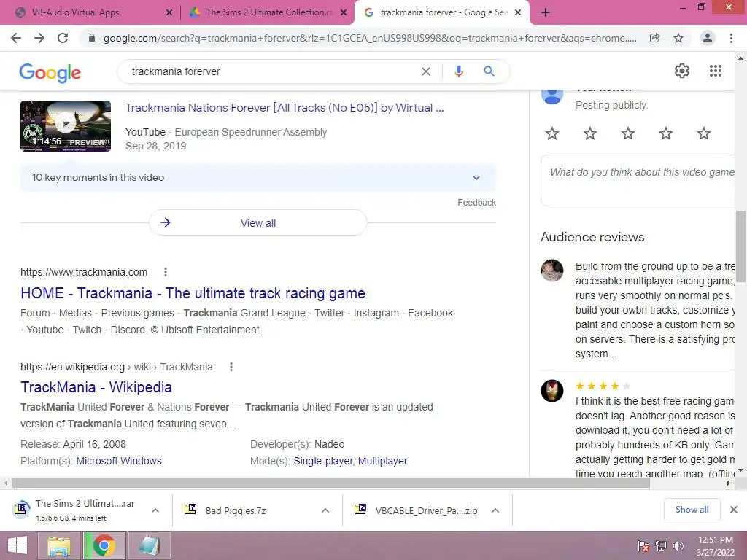Open the Bad Piggies.7z downloaded file
747x560 pixels.
point(236,510)
